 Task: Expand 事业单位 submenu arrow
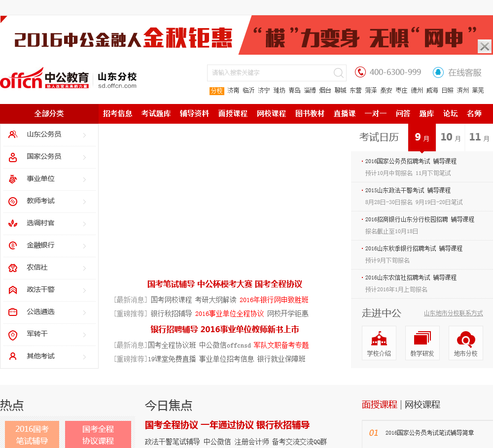84,179
